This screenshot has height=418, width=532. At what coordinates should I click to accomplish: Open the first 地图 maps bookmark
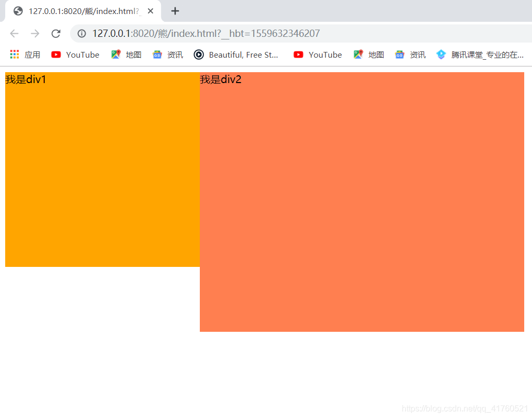(126, 55)
